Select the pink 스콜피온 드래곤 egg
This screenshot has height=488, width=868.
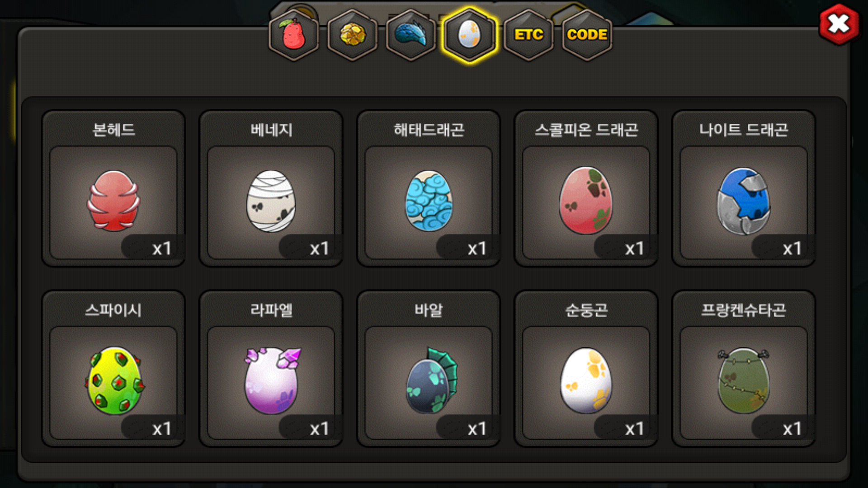tap(586, 200)
